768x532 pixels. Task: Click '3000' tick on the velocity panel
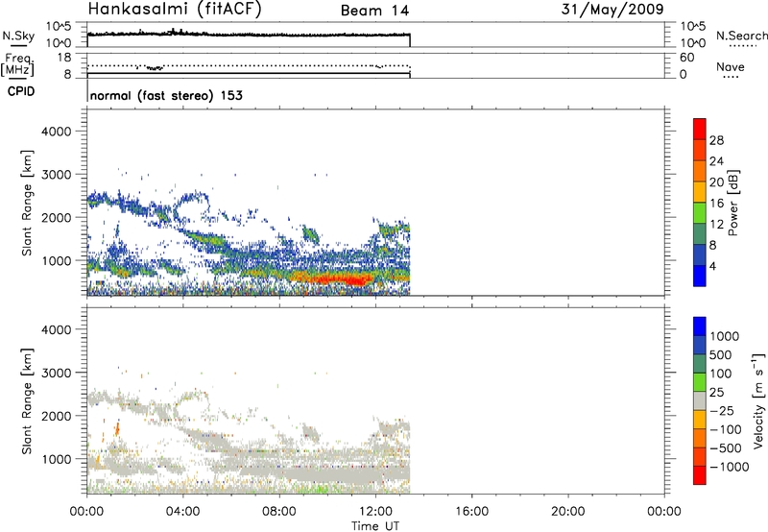(x=57, y=373)
